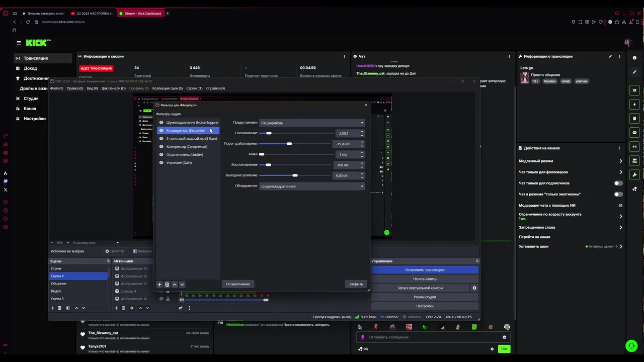Add a new source with plus icon
The height and width of the screenshot is (362, 644).
(x=116, y=308)
